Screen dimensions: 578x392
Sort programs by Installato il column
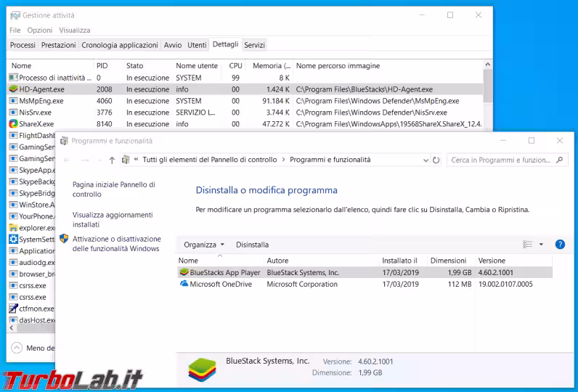[x=403, y=261]
